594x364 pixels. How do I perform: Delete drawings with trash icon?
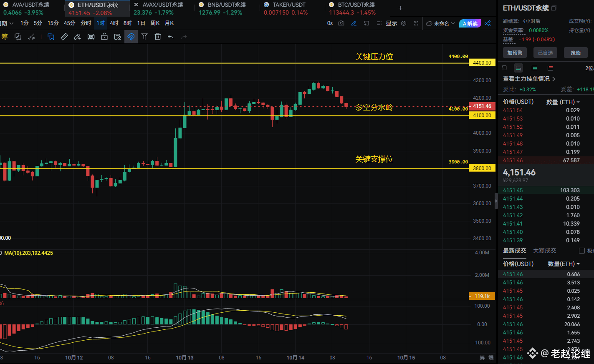(158, 37)
